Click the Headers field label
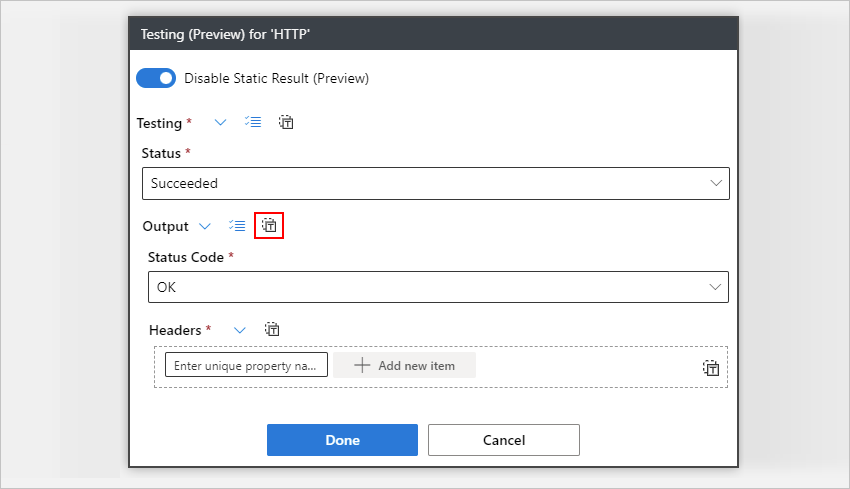Image resolution: width=850 pixels, height=489 pixels. [x=176, y=329]
